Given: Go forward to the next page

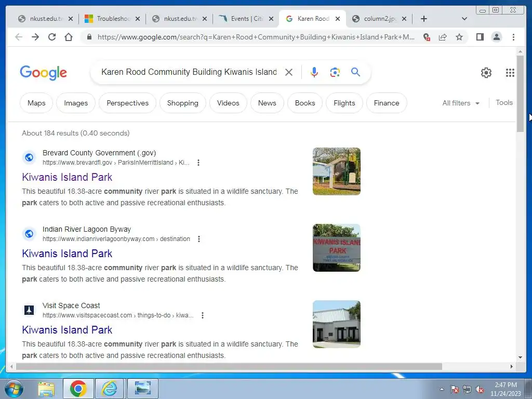Looking at the screenshot, I should coord(35,37).
